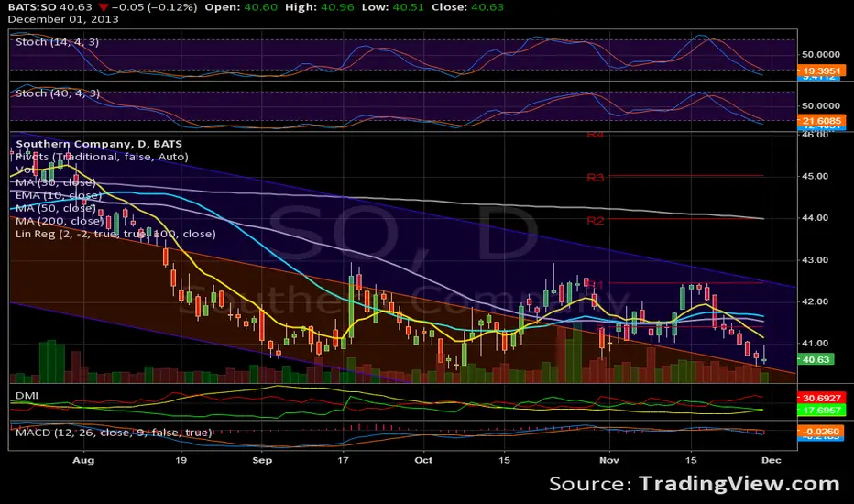This screenshot has width=854, height=504.
Task: Click the green 17.6957 DMI value tag
Action: coord(822,411)
